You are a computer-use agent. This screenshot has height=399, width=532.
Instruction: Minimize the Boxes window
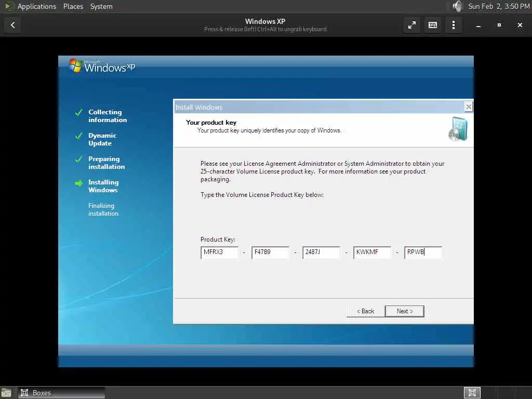click(478, 25)
